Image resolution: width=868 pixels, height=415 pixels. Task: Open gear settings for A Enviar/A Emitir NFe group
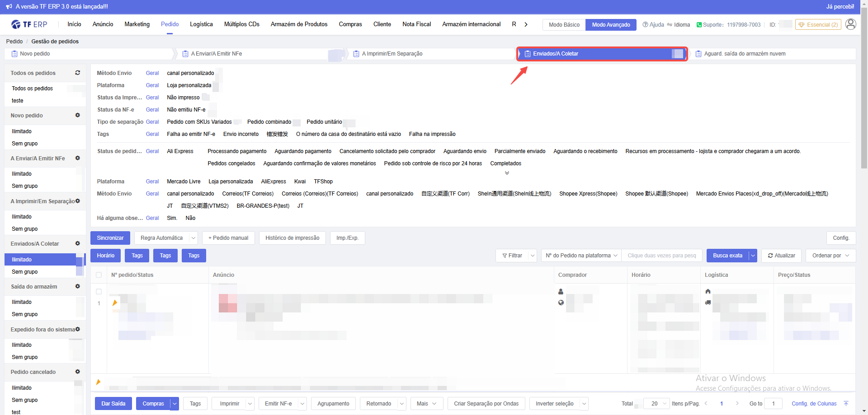coord(78,158)
